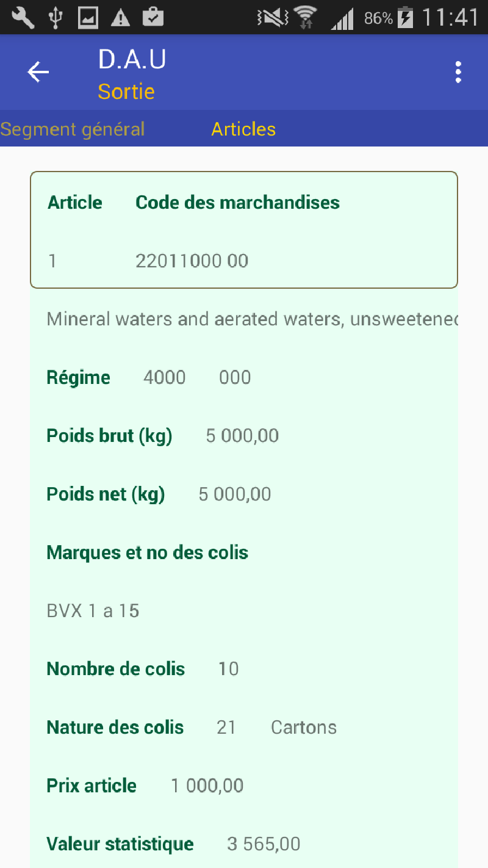This screenshot has width=488, height=868.
Task: Tap the Valeur statistique 3 565,00 value
Action: click(x=264, y=844)
